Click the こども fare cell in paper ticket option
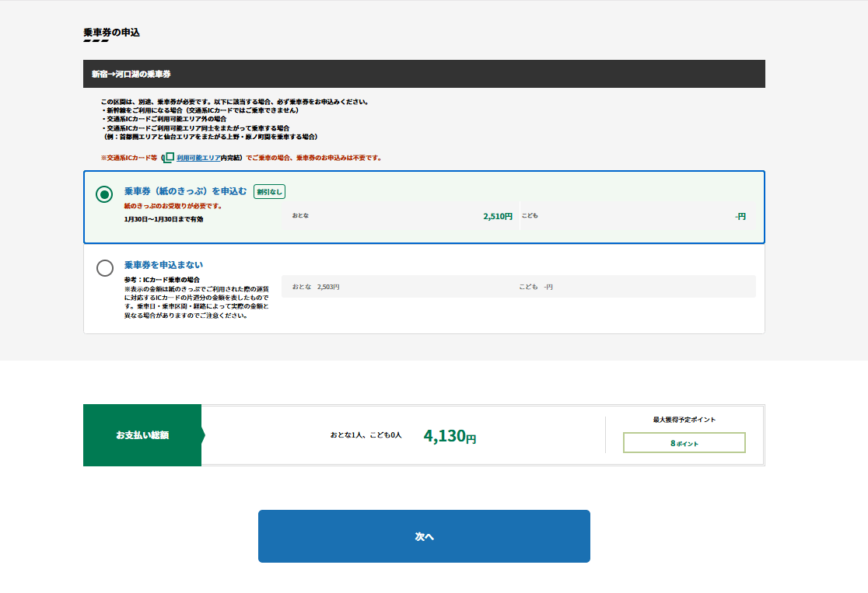Screen dimensions: 868x593 [x=638, y=216]
